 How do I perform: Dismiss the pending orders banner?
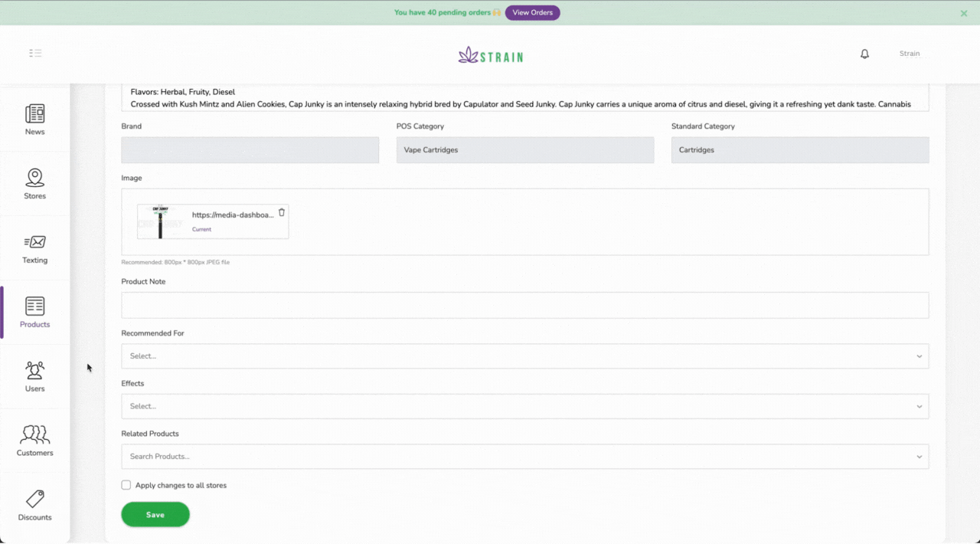click(x=964, y=13)
